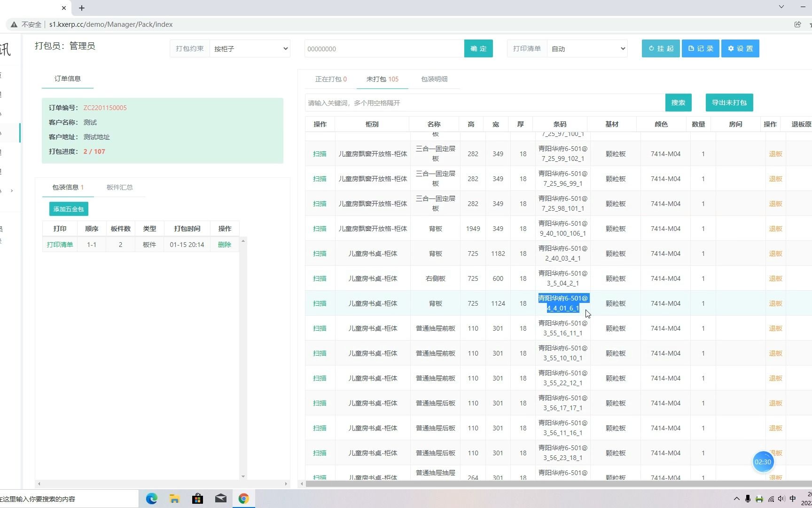Click the Windows taskbar search box

click(x=69, y=499)
